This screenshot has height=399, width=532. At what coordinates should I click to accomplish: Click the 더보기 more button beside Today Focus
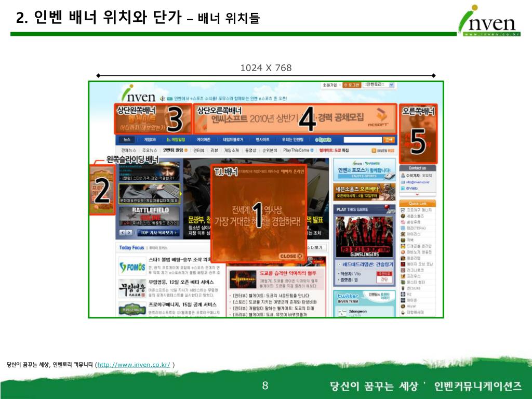tap(316, 248)
